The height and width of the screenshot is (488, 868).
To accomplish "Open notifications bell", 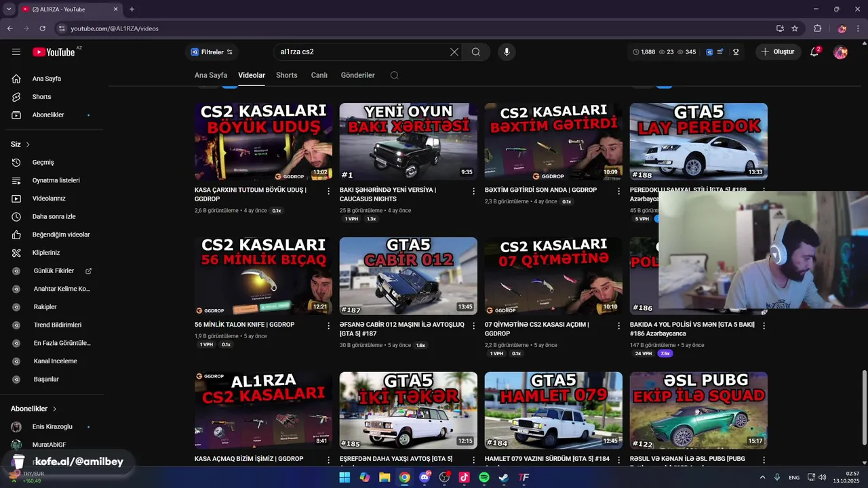I will click(x=815, y=52).
